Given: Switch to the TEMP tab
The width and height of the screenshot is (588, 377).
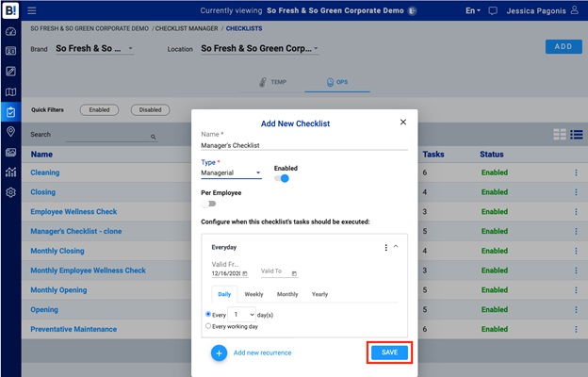Looking at the screenshot, I should 273,82.
